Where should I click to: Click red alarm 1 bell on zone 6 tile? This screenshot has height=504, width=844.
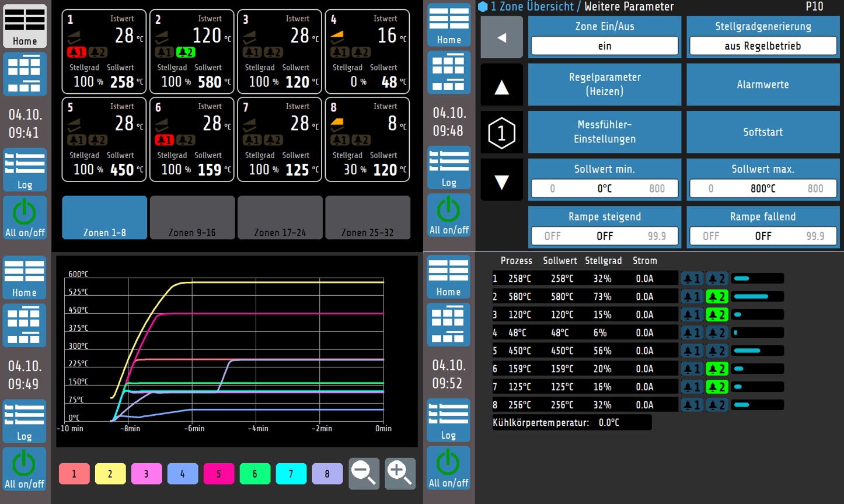[165, 140]
